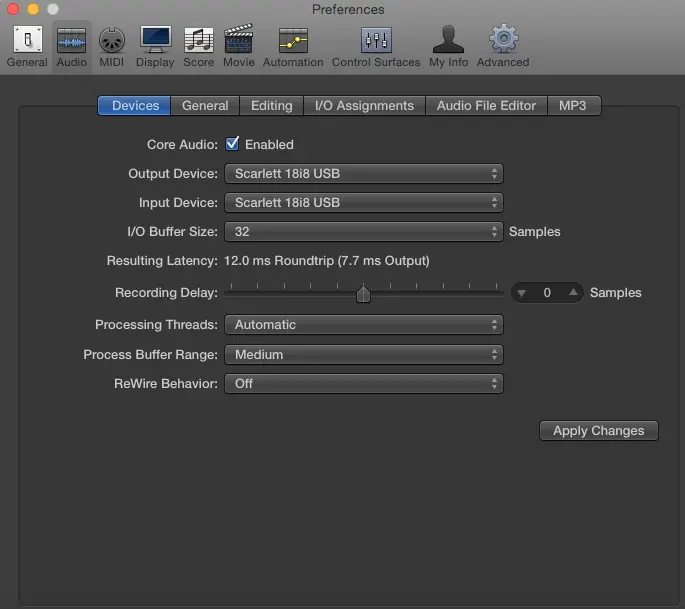Open Score preferences pane

[x=199, y=46]
